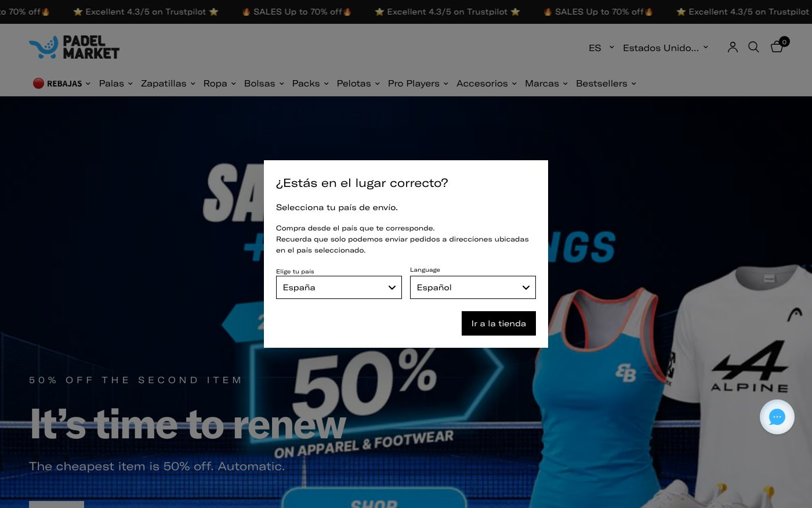Open the Language Español dropdown
812x508 pixels.
473,287
